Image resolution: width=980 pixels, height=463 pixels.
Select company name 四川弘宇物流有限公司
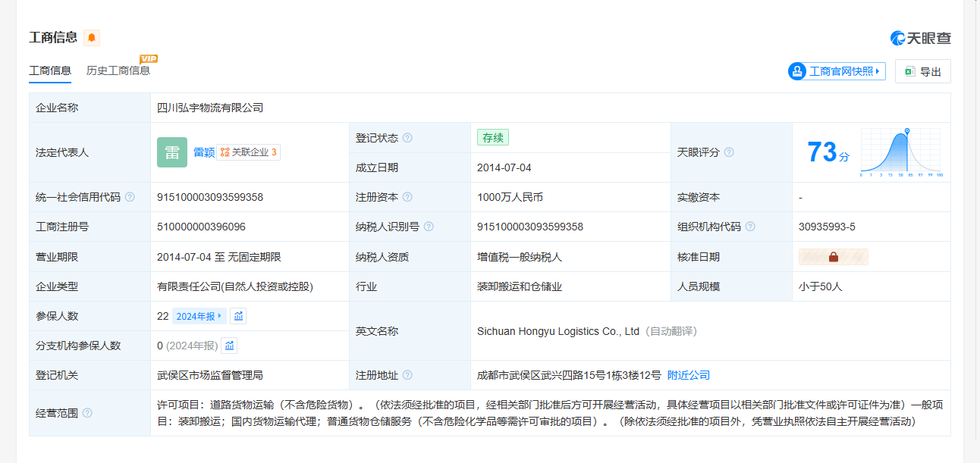pyautogui.click(x=210, y=108)
